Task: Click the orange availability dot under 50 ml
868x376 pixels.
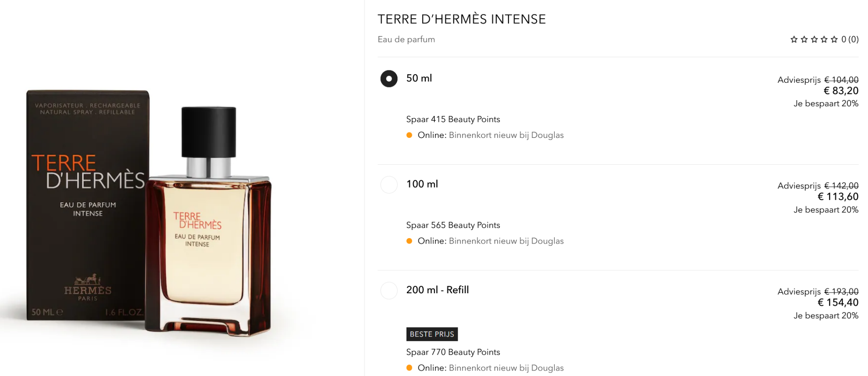Action: pyautogui.click(x=409, y=135)
